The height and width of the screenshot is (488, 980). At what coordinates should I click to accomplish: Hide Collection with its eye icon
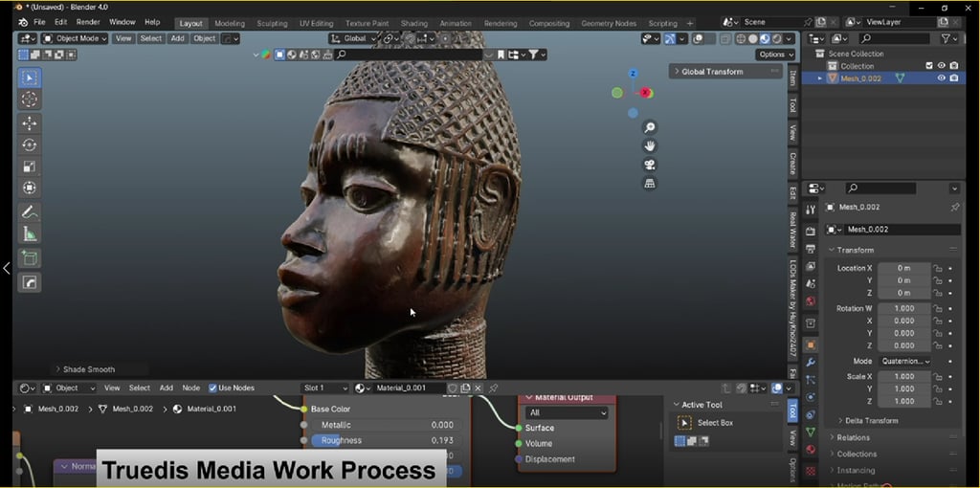point(942,66)
